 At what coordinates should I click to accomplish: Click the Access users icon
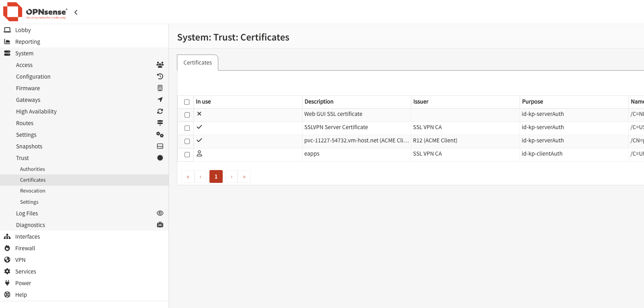(160, 65)
